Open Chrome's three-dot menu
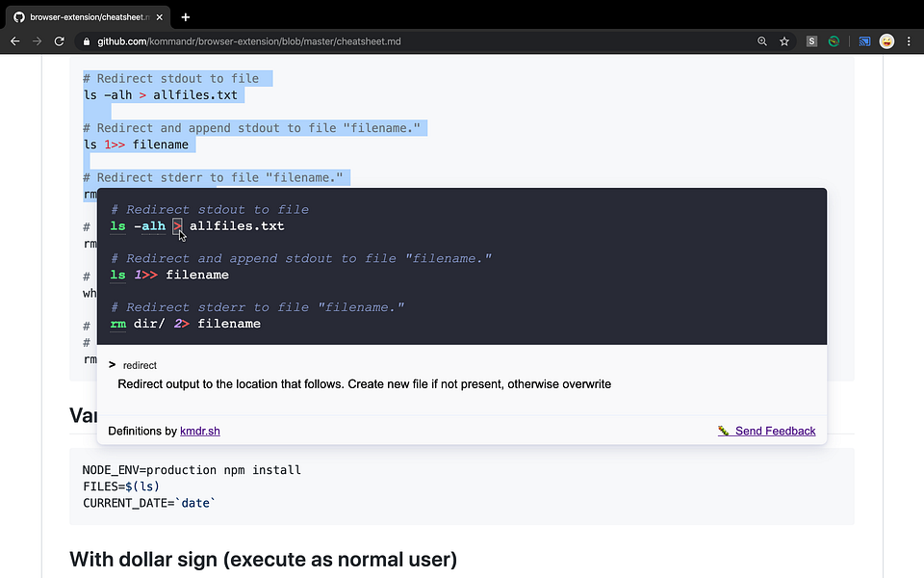This screenshot has height=578, width=924. click(909, 41)
